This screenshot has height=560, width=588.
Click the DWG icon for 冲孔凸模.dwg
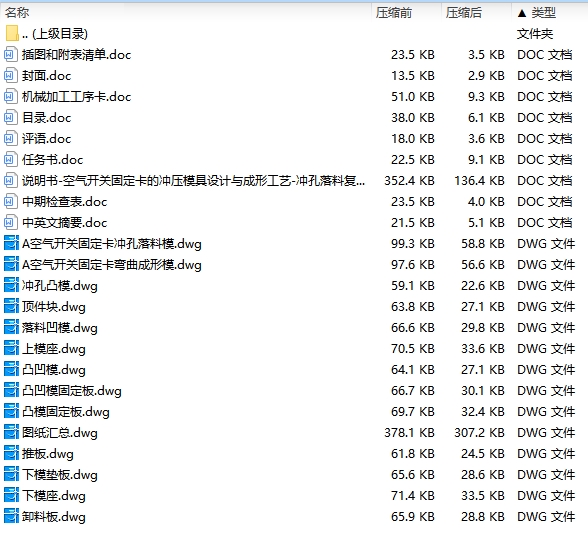tap(11, 285)
